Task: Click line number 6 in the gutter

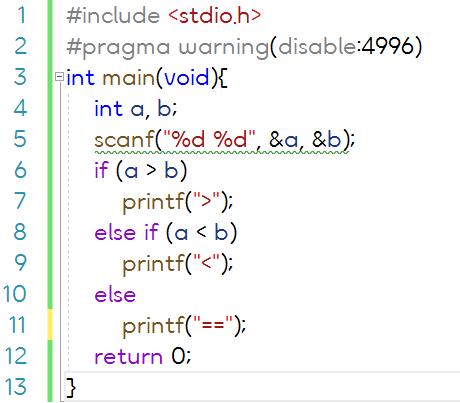Action: [20, 170]
